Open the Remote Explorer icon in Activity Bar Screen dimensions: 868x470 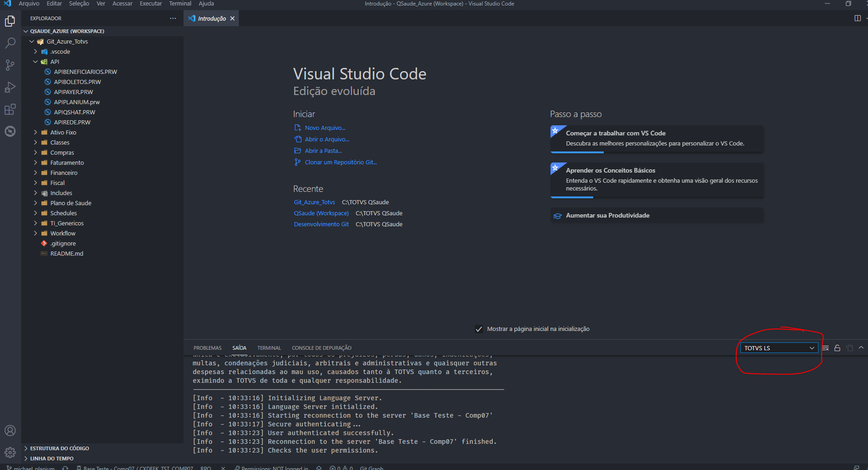(10, 131)
